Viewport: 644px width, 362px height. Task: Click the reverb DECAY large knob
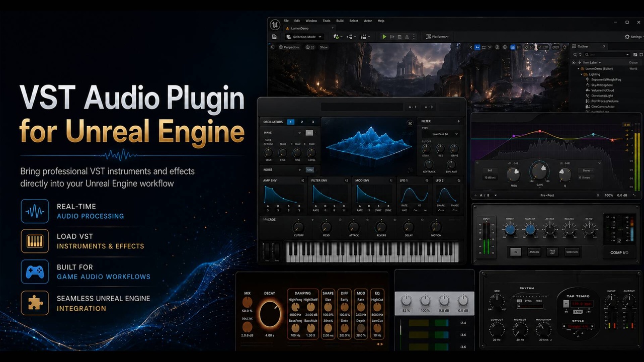pos(270,314)
